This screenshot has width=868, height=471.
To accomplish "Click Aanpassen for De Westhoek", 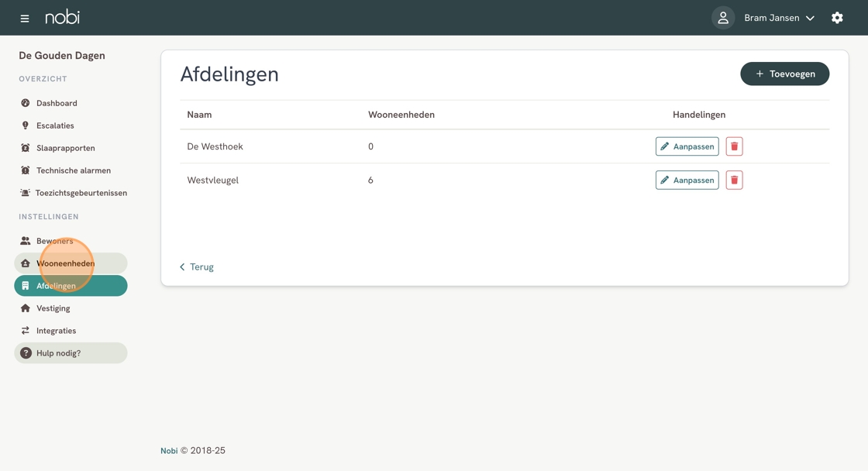I will [687, 146].
